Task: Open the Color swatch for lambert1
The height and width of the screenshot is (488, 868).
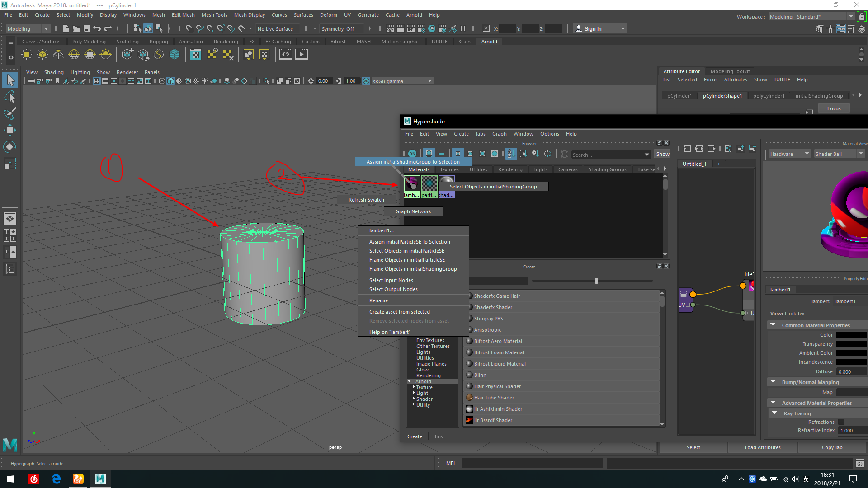Action: point(852,334)
